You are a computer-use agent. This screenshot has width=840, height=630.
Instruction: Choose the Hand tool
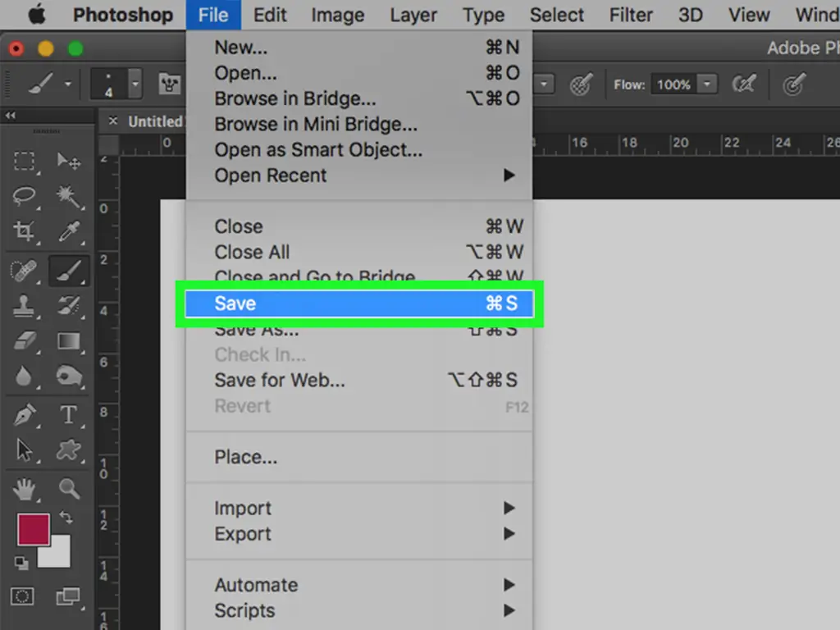click(x=25, y=490)
